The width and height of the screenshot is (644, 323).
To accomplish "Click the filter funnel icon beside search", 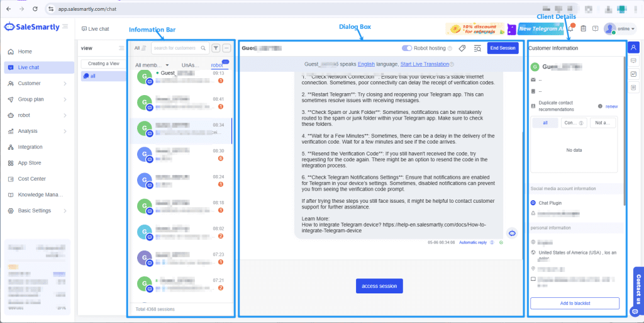I will pyautogui.click(x=216, y=48).
